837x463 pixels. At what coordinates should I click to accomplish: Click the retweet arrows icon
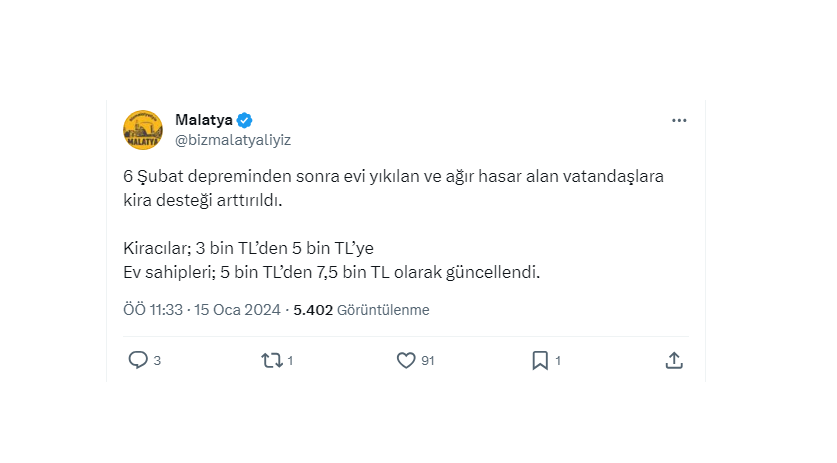(x=271, y=360)
